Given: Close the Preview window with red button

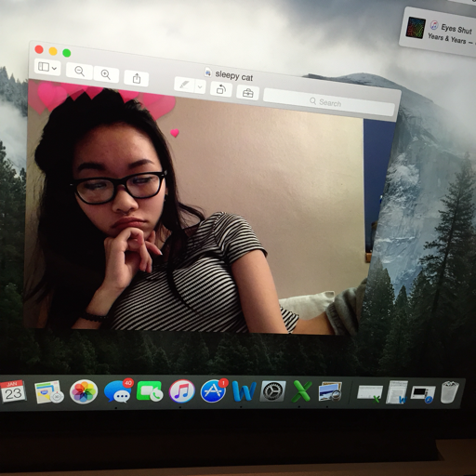Looking at the screenshot, I should coord(39,49).
